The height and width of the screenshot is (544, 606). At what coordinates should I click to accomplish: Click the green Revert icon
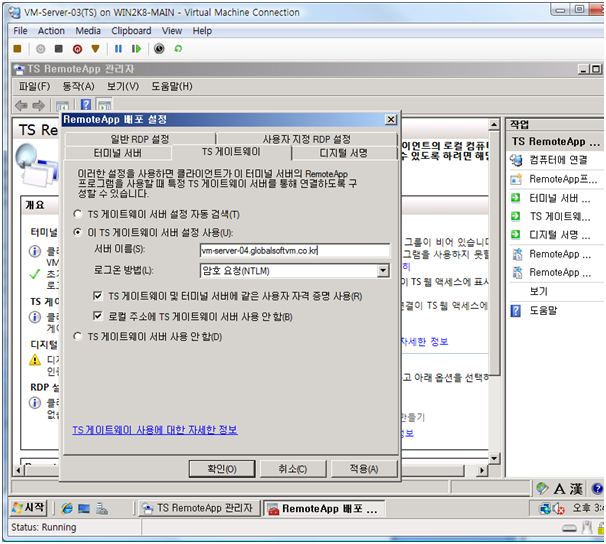coord(178,49)
